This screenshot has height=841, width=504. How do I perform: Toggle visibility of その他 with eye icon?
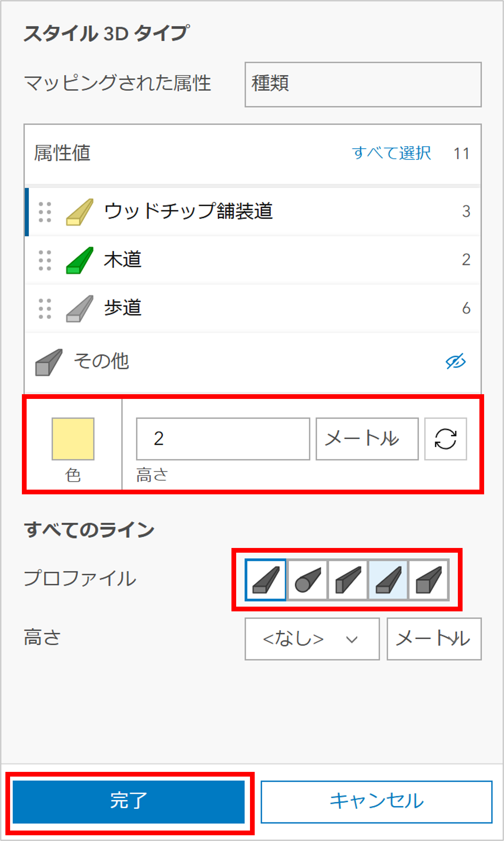[x=455, y=361]
